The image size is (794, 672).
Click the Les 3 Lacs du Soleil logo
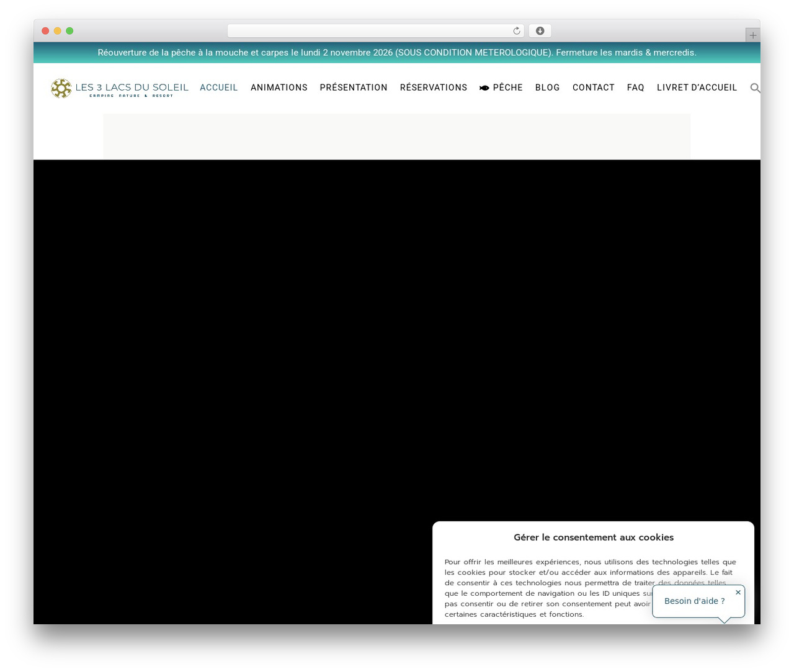[120, 88]
